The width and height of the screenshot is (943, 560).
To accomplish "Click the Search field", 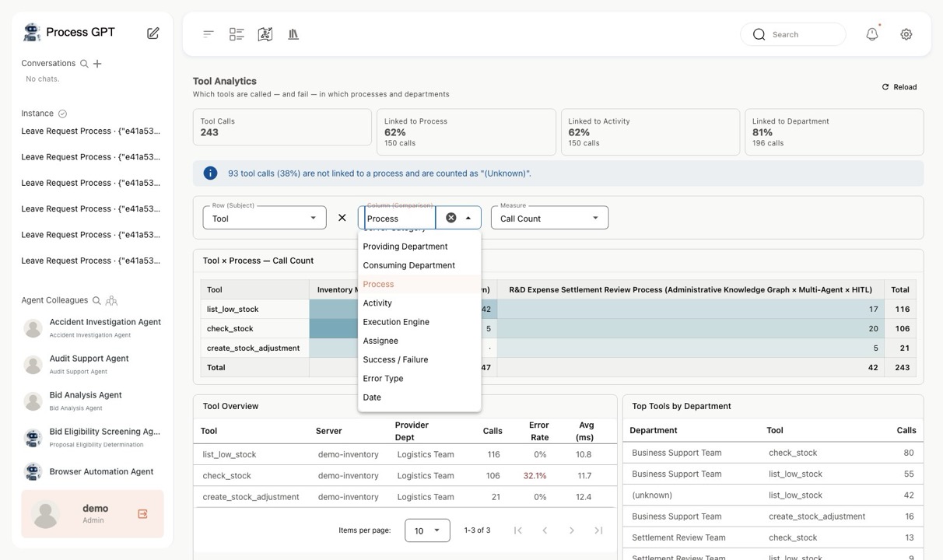I will [793, 34].
